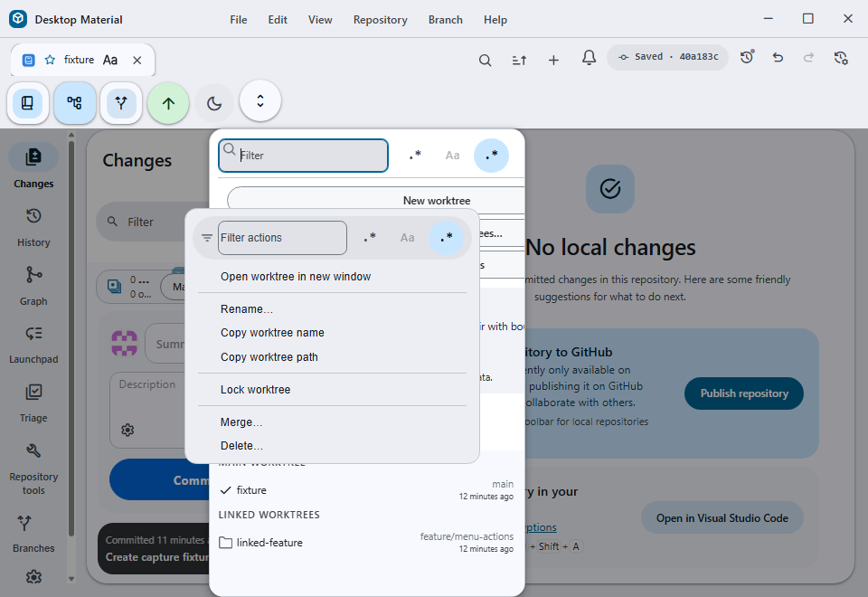Image resolution: width=868 pixels, height=597 pixels.
Task: Click the left sidebar scrollbar
Action: coord(71,337)
